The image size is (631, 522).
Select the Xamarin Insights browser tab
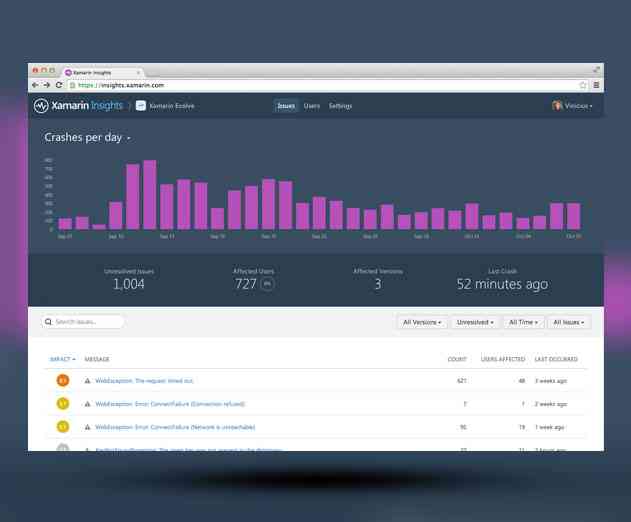(x=101, y=72)
